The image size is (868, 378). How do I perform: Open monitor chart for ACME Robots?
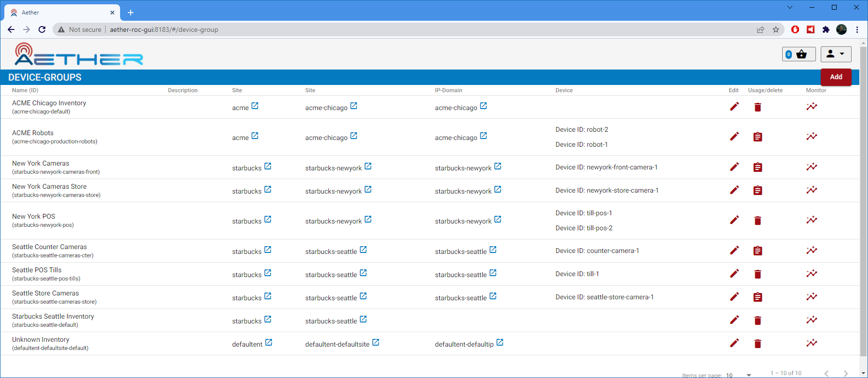(812, 137)
